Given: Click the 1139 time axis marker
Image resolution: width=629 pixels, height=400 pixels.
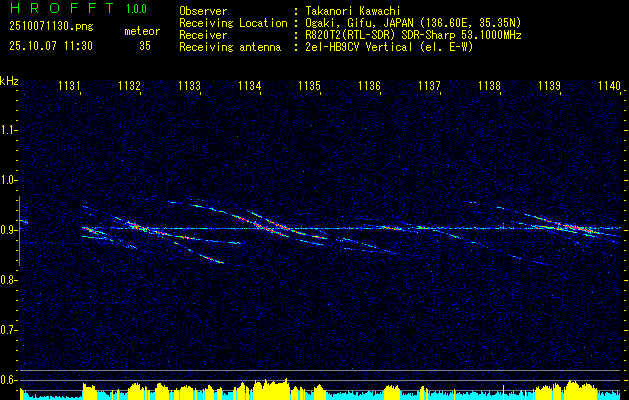Looking at the screenshot, I should (x=549, y=85).
